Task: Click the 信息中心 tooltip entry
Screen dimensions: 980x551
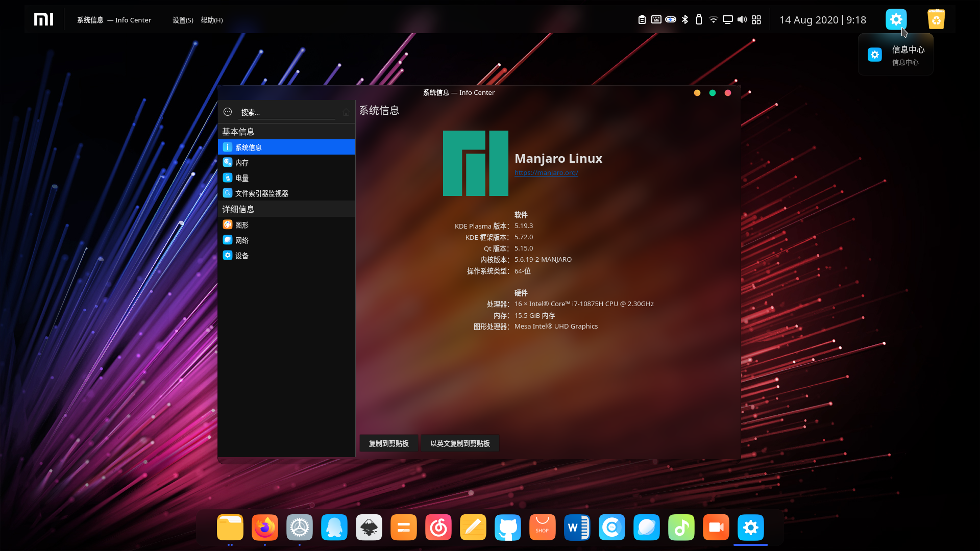Action: [x=896, y=55]
